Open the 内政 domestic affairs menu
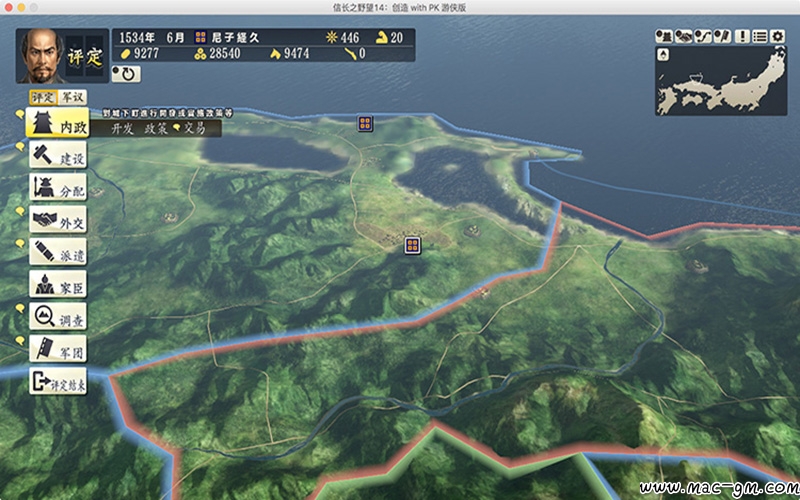Image resolution: width=800 pixels, height=500 pixels. coord(58,122)
